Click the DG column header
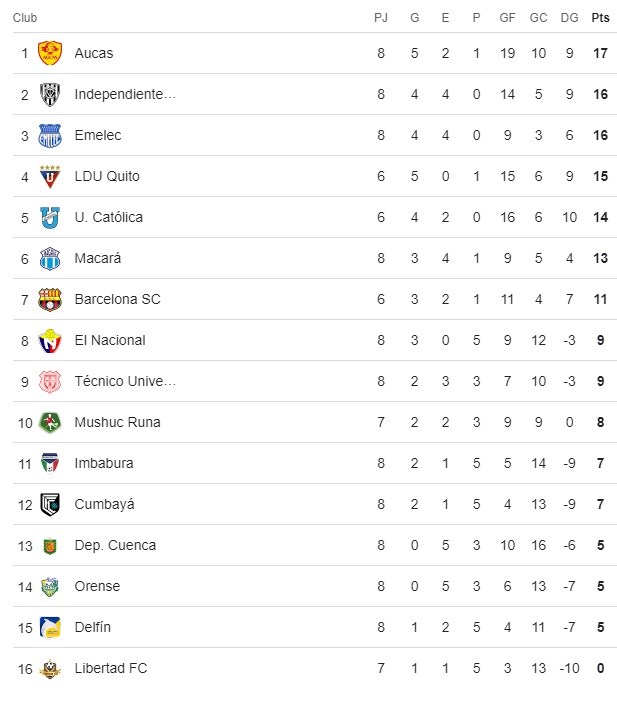The width and height of the screenshot is (617, 703). click(x=569, y=17)
